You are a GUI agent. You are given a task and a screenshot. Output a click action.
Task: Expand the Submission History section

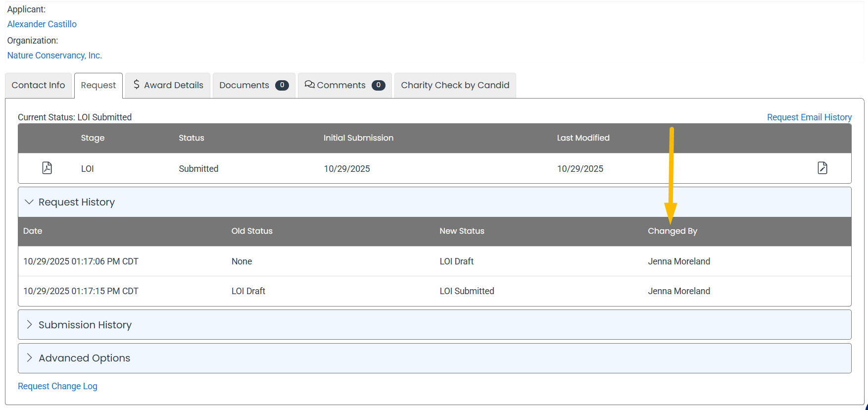pos(434,325)
